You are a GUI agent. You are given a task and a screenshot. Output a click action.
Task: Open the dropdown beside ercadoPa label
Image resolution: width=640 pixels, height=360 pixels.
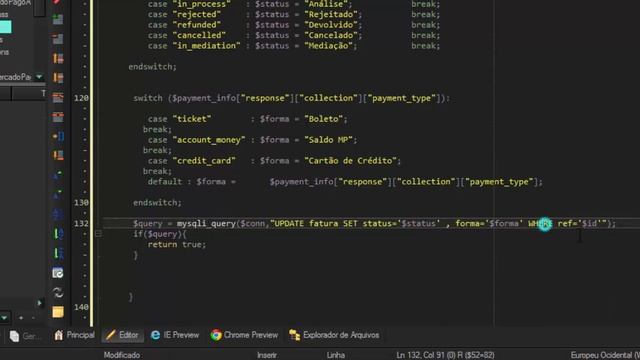(39, 76)
